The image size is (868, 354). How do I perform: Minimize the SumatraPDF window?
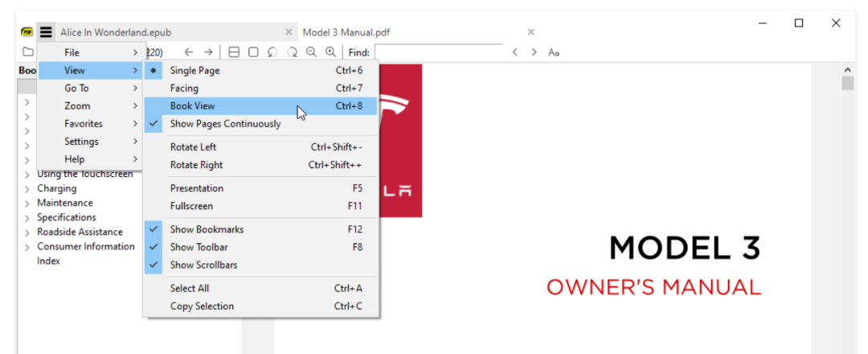[x=764, y=23]
